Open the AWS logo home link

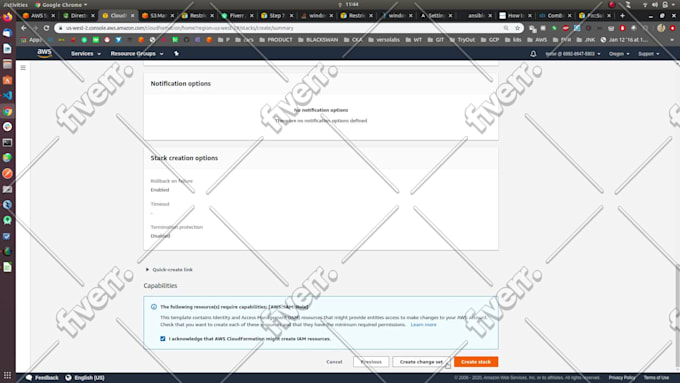tap(44, 53)
